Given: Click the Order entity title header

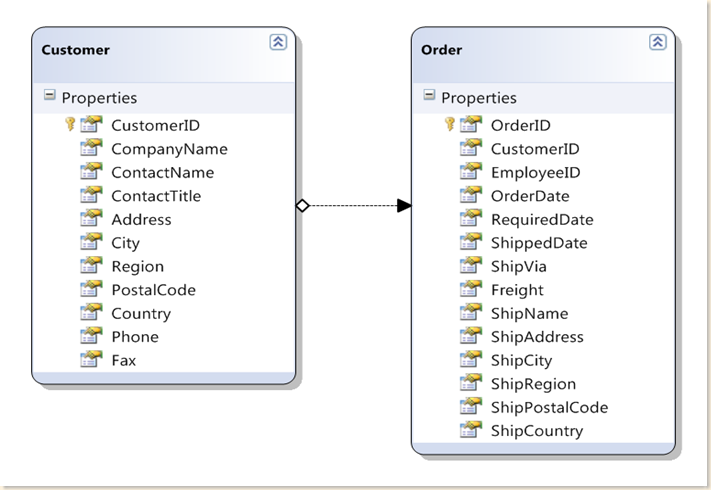Looking at the screenshot, I should coord(442,50).
